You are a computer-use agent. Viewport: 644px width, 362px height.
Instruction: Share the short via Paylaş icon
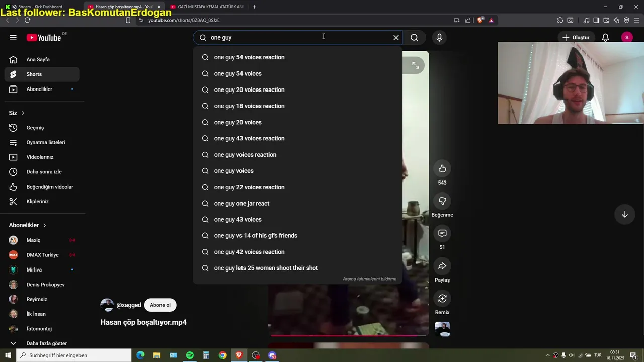tap(442, 266)
